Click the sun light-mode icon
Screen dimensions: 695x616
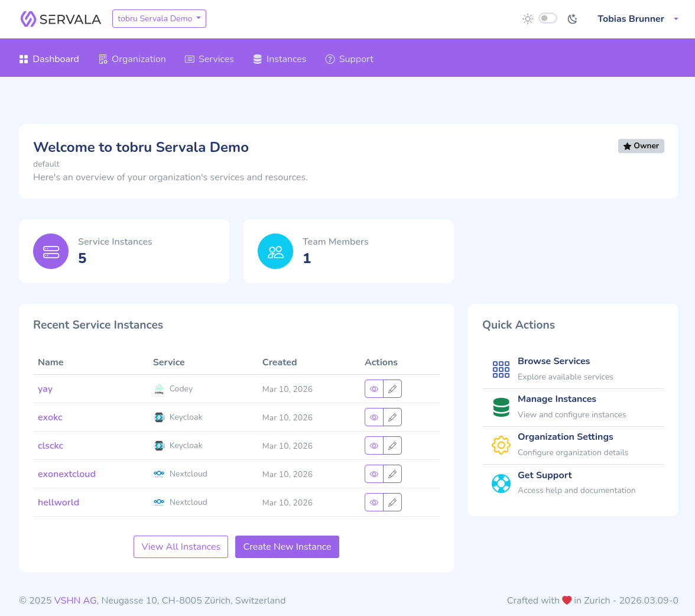[527, 19]
